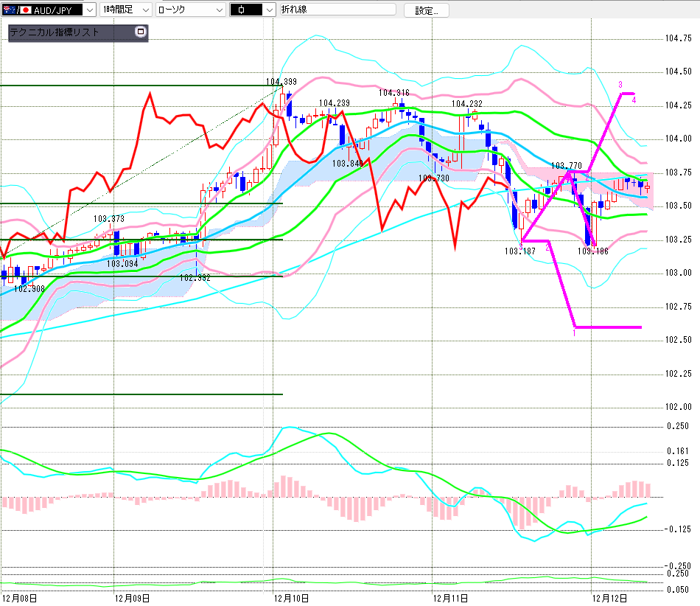The image size is (700, 606).
Task: Select the magenta wave label 4
Action: pyautogui.click(x=634, y=99)
